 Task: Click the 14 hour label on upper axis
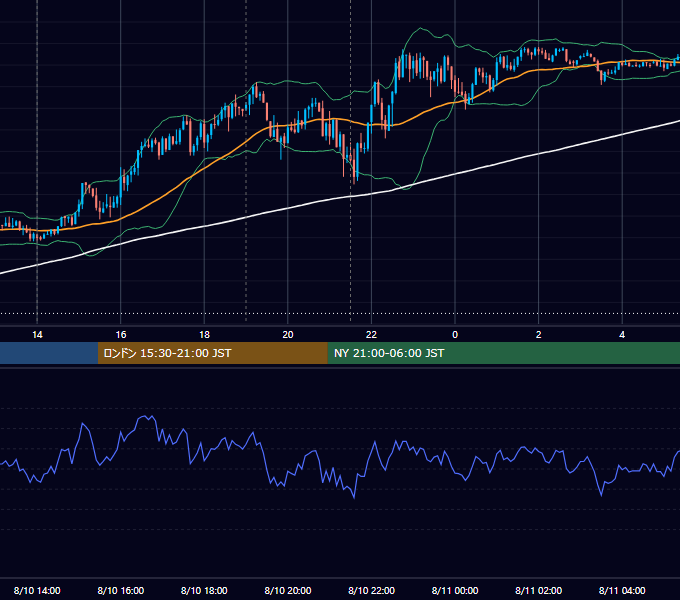point(37,335)
